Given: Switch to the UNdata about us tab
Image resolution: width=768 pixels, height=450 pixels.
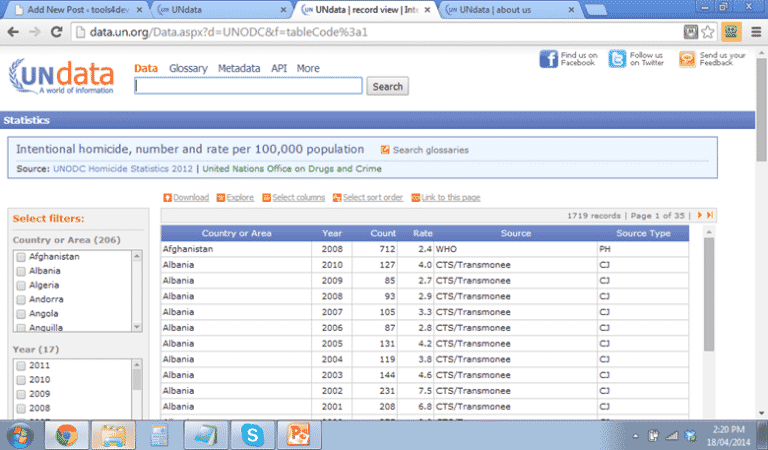Looking at the screenshot, I should [492, 9].
